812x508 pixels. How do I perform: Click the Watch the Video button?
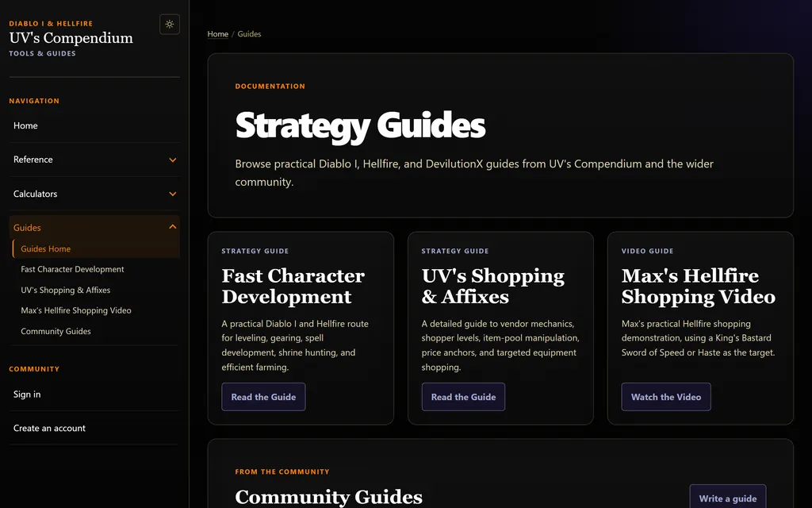tap(666, 397)
